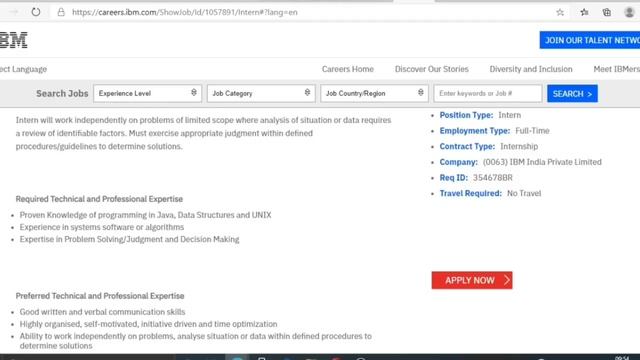Open the browser profile avatar
Viewport: 640px width, 360px height.
pos(629,12)
